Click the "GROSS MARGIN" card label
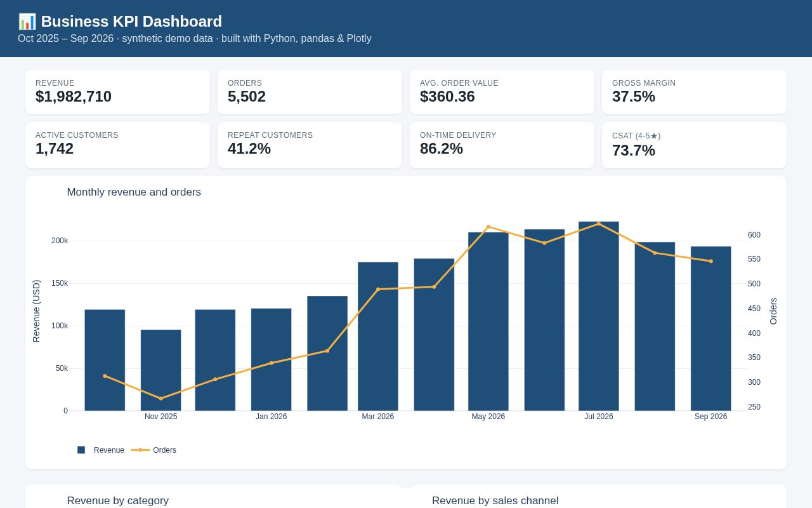The width and height of the screenshot is (812, 508). [644, 83]
